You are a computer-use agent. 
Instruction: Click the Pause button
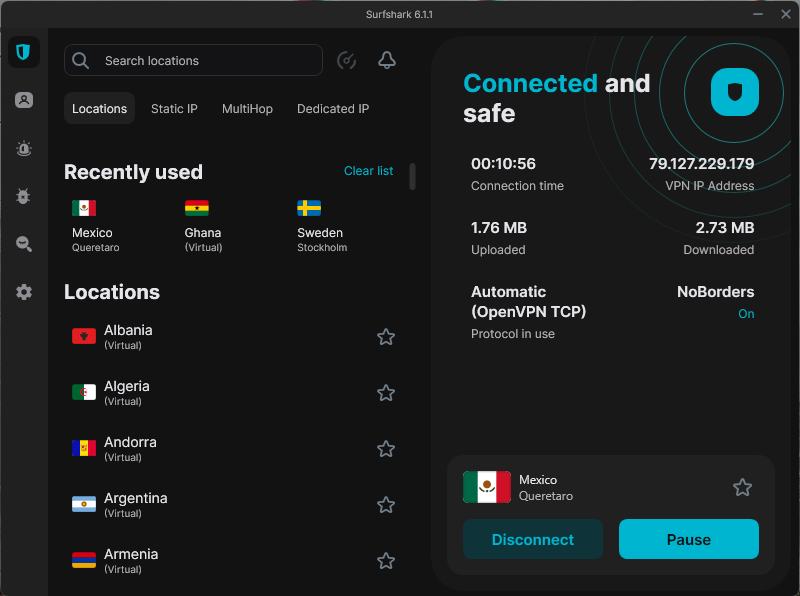tap(689, 539)
